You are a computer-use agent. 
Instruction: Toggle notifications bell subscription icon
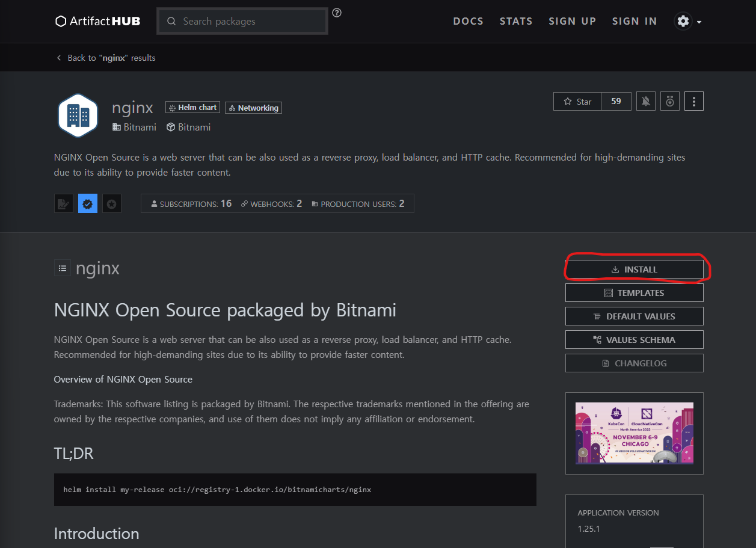pyautogui.click(x=645, y=102)
